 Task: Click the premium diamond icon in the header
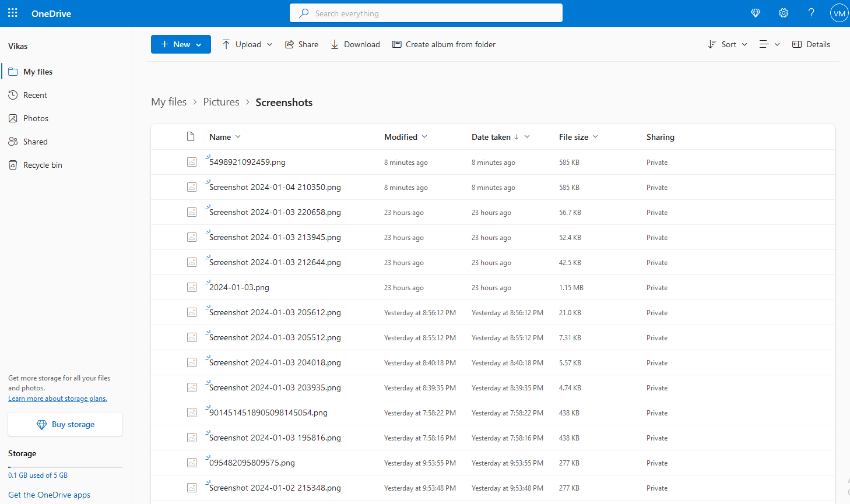755,12
